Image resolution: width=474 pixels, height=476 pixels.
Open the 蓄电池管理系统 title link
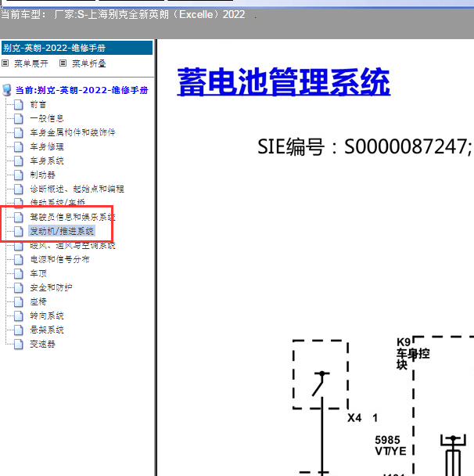coord(284,82)
